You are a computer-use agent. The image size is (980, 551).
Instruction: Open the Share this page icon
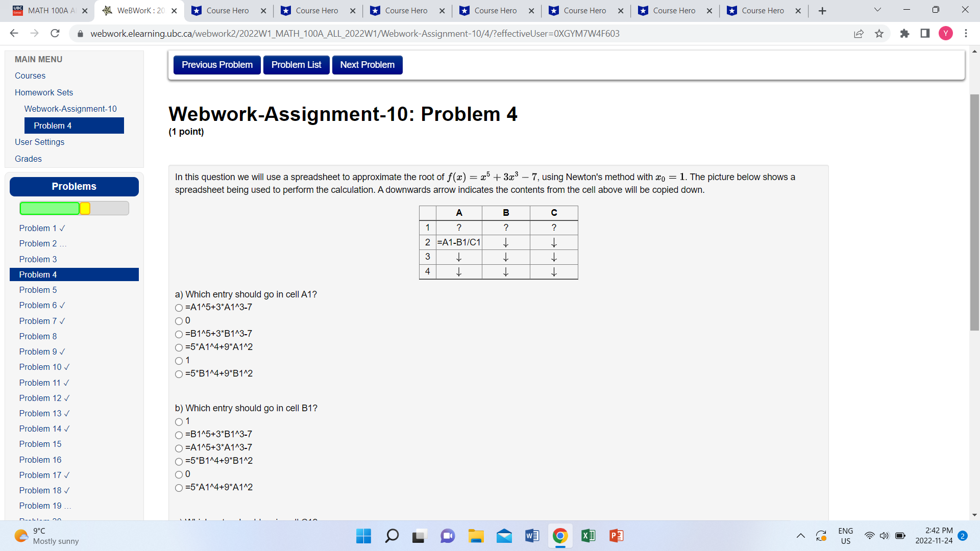(x=859, y=33)
